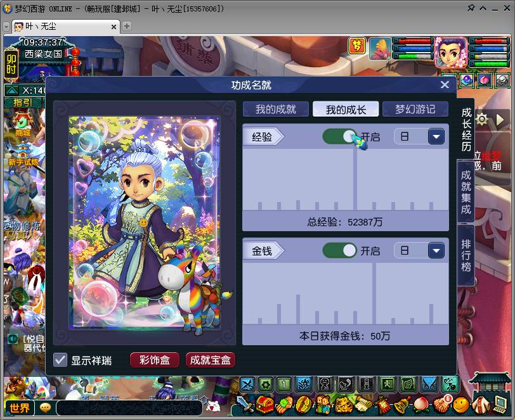Click the 成就宝盒 button
The image size is (515, 420).
(210, 360)
